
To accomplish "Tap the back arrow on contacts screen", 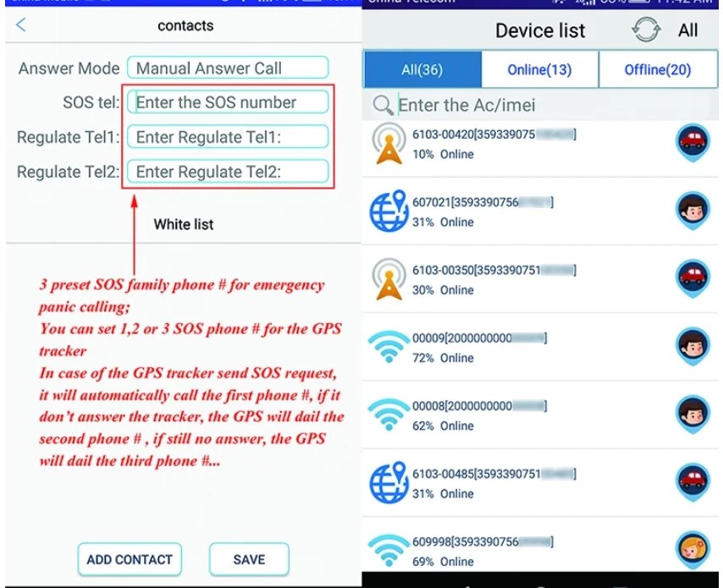I will click(21, 25).
